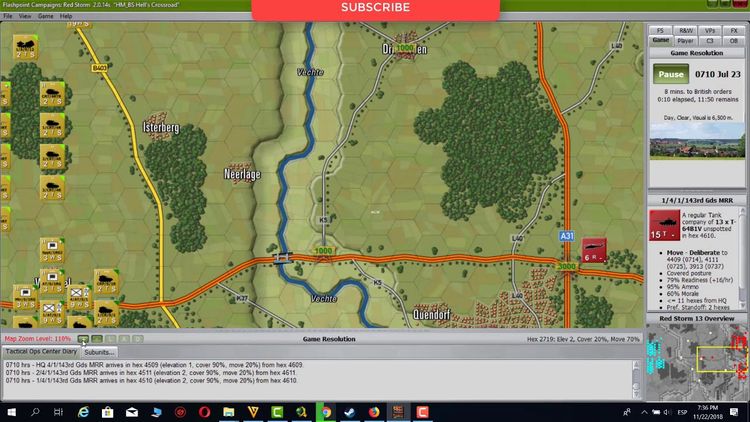
Task: Open the File menu
Action: coord(8,16)
